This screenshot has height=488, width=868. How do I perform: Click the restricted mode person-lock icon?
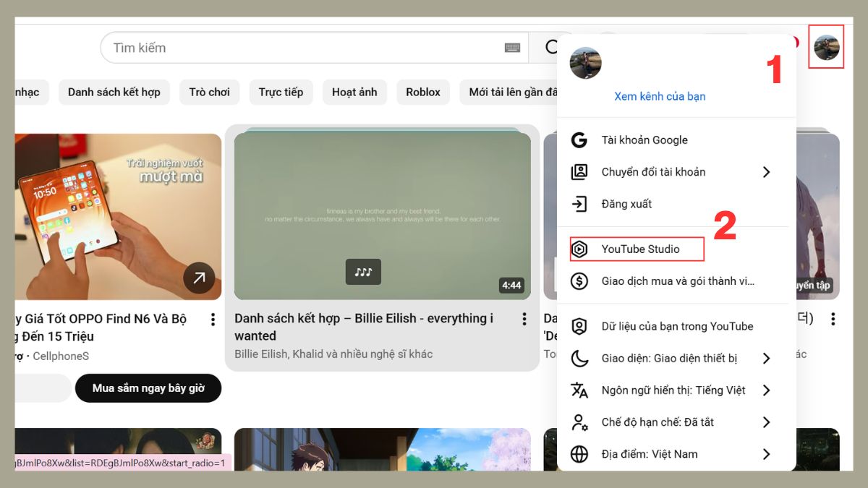tap(579, 422)
